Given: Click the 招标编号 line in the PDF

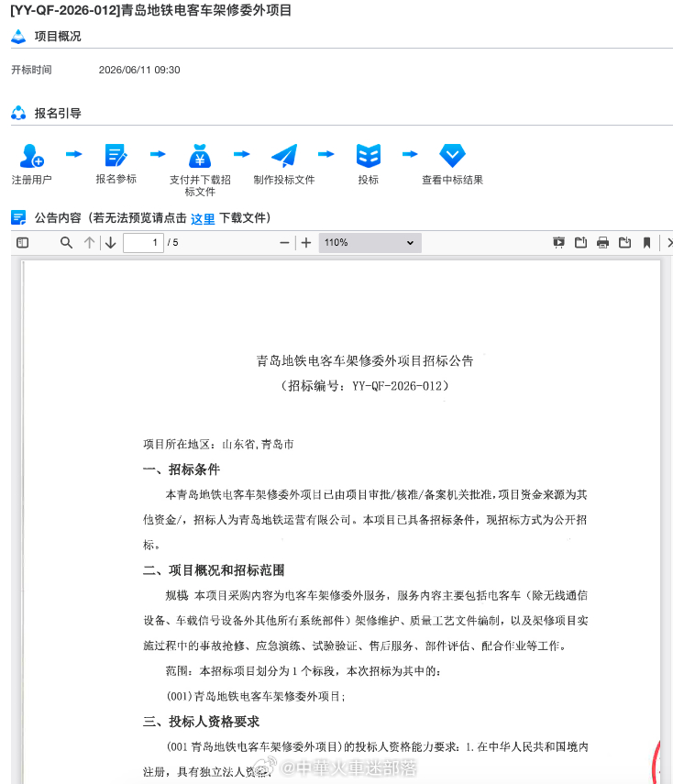Looking at the screenshot, I should pyautogui.click(x=364, y=386).
